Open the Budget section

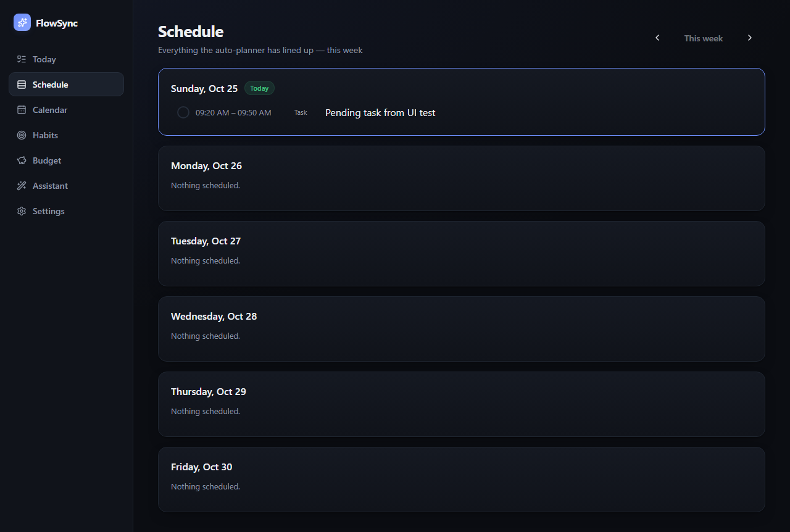coord(66,160)
